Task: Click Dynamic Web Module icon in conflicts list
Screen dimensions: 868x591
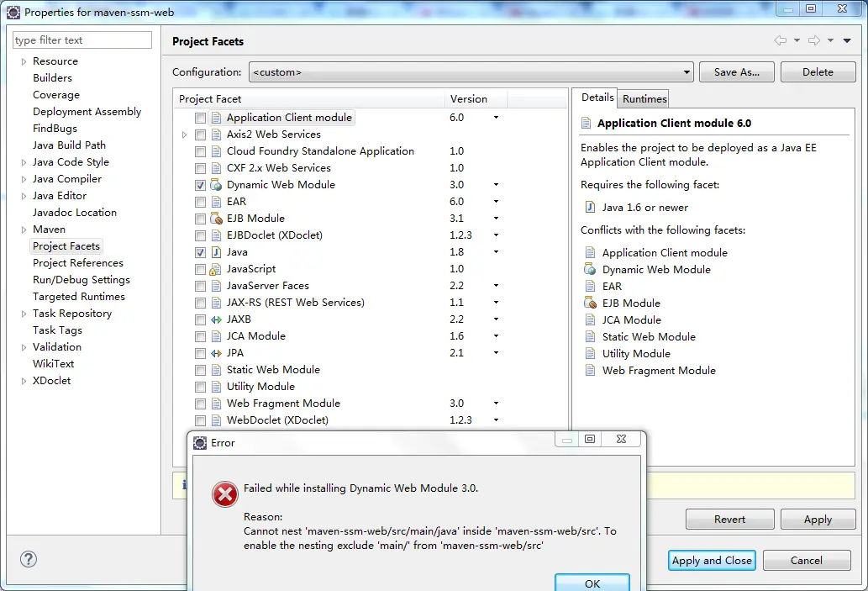Action: click(x=590, y=270)
